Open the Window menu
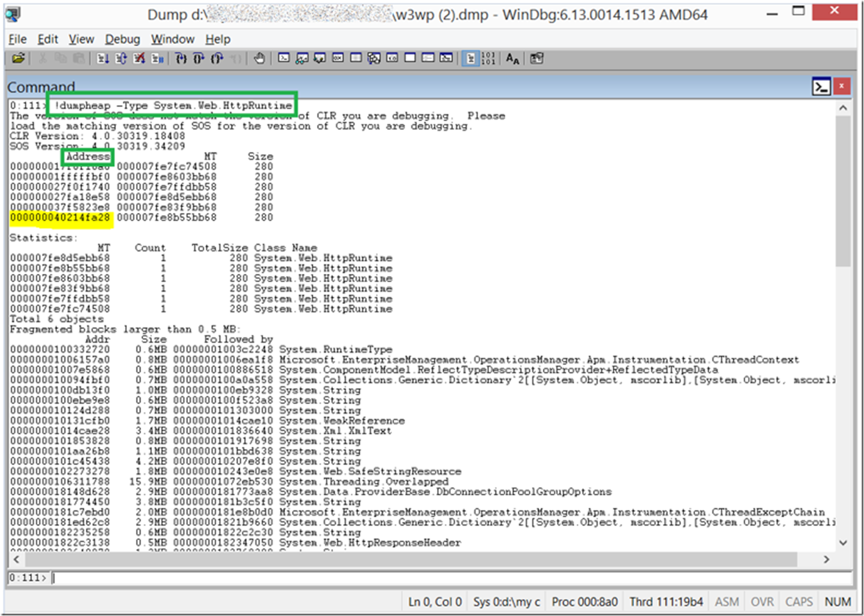Screen dimensions: 864x616 (x=172, y=39)
